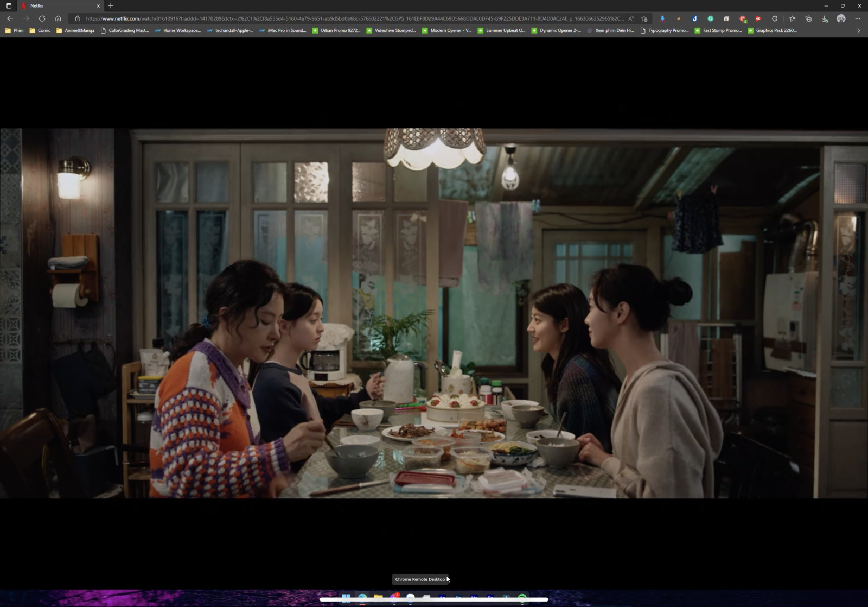This screenshot has width=868, height=607.
Task: Open a new browser tab
Action: tap(111, 5)
